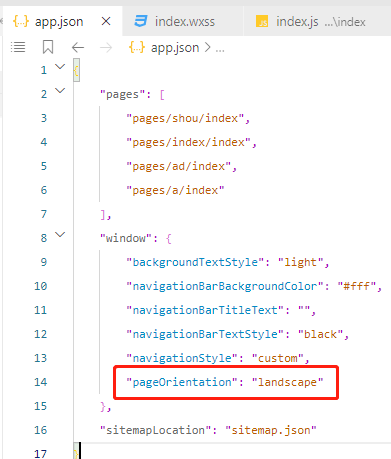Click the "pages/index/index" string

[x=189, y=142]
